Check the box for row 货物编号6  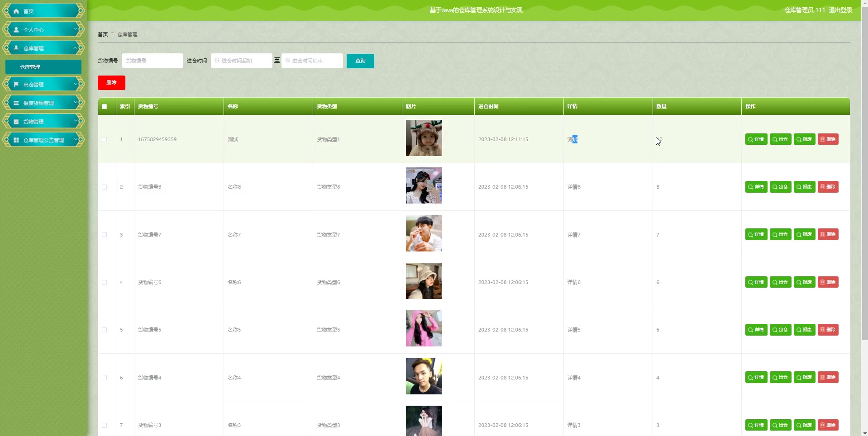point(105,282)
